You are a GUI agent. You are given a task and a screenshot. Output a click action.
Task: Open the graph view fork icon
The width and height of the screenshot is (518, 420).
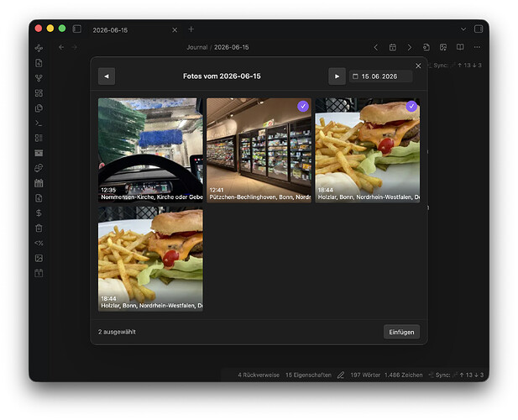pyautogui.click(x=39, y=78)
